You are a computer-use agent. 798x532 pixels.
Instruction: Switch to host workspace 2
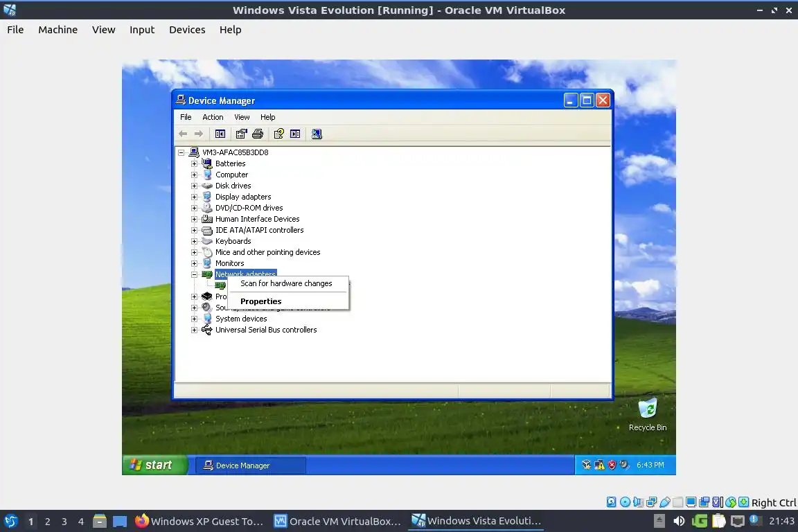click(x=47, y=522)
